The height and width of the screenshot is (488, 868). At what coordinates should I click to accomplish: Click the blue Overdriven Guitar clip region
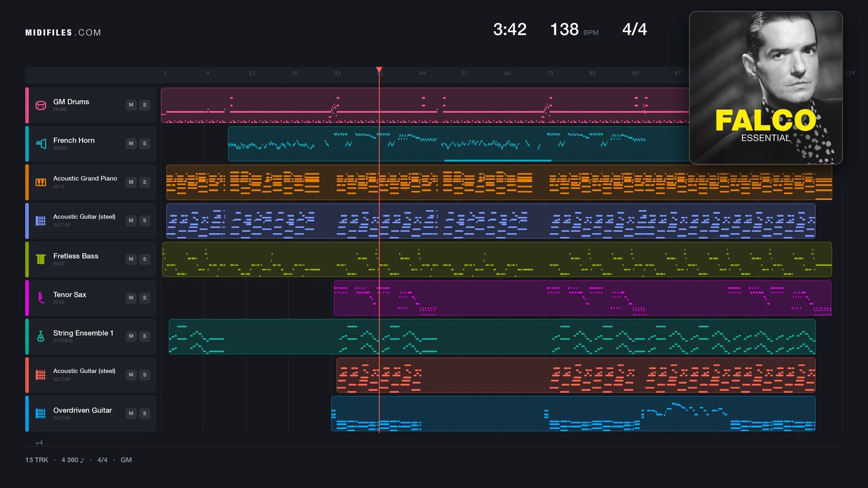click(573, 413)
